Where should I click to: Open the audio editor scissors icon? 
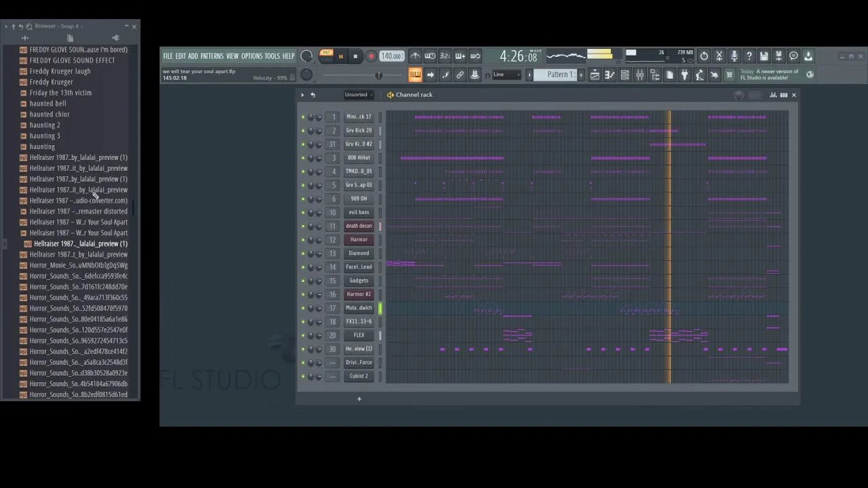719,56
